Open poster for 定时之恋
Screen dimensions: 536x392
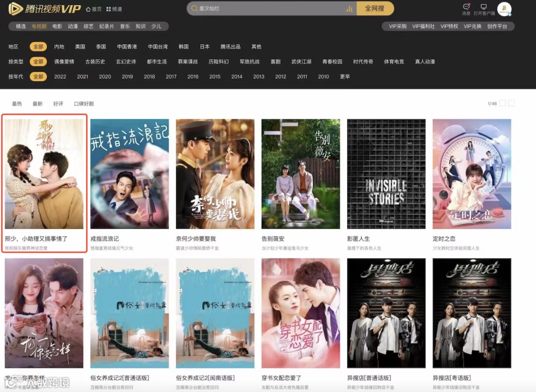pos(472,174)
